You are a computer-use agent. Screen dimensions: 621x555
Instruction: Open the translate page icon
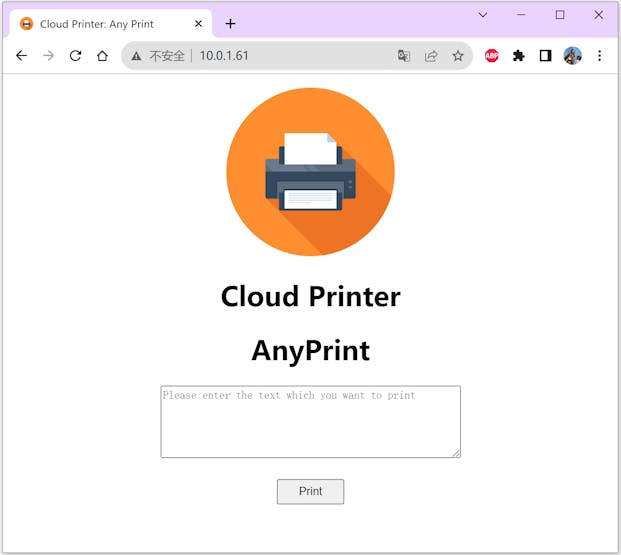coord(404,56)
